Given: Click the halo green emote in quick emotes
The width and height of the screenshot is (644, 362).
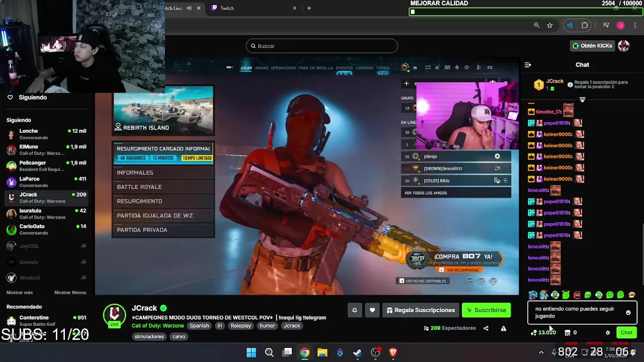Looking at the screenshot, I should pos(566,295).
